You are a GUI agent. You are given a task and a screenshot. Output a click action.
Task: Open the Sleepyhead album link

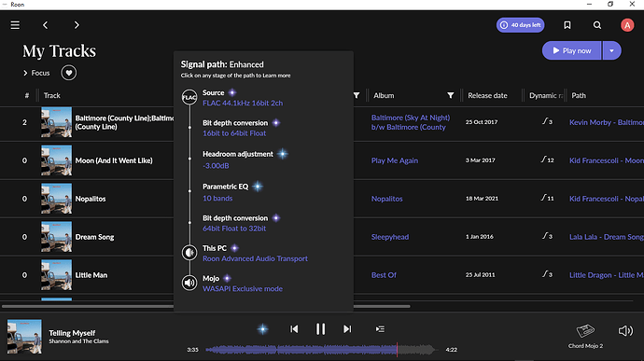[390, 237]
